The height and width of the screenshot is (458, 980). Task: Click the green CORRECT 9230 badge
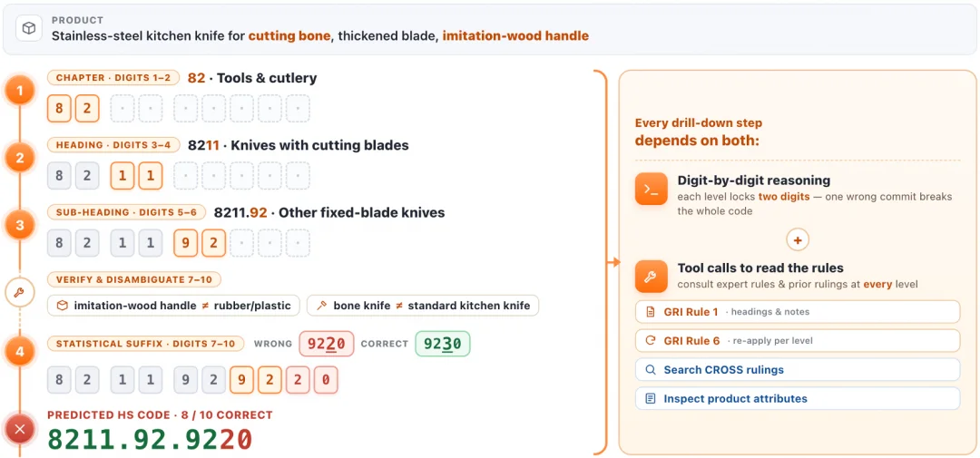pos(443,344)
